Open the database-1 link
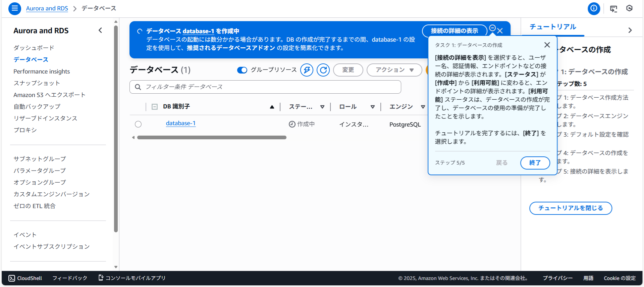Image resolution: width=644 pixels, height=287 pixels. (180, 123)
